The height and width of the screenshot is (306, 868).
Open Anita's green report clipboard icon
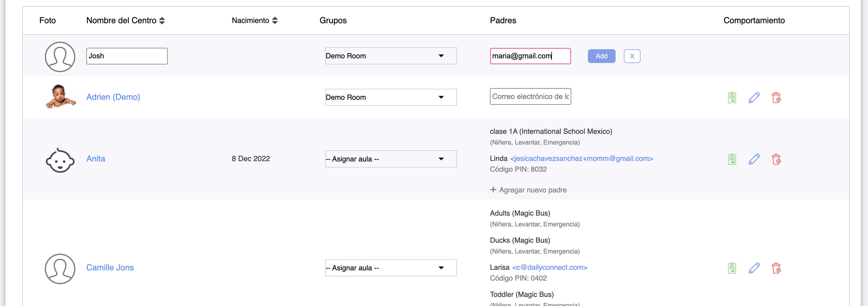coord(732,159)
